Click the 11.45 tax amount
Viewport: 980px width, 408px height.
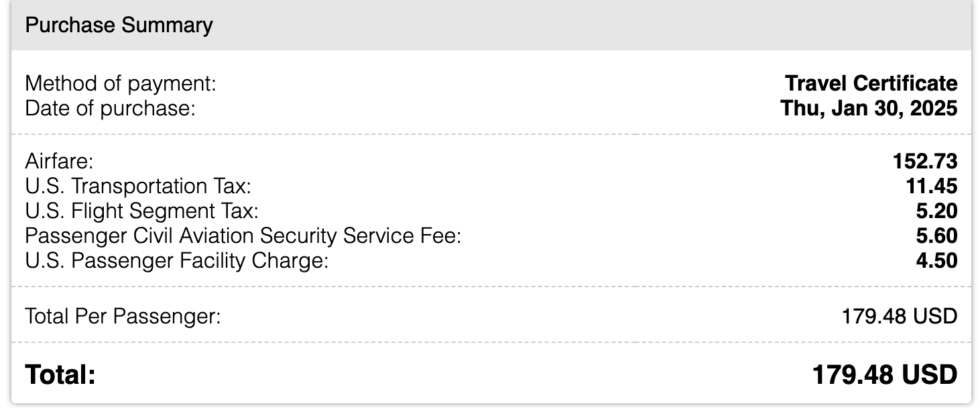coord(932,186)
